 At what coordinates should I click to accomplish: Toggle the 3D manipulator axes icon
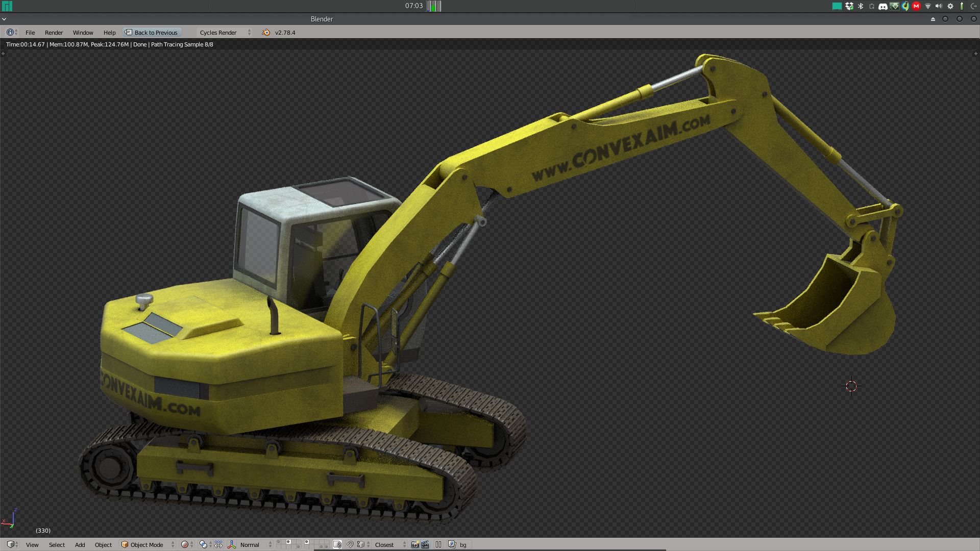click(231, 544)
